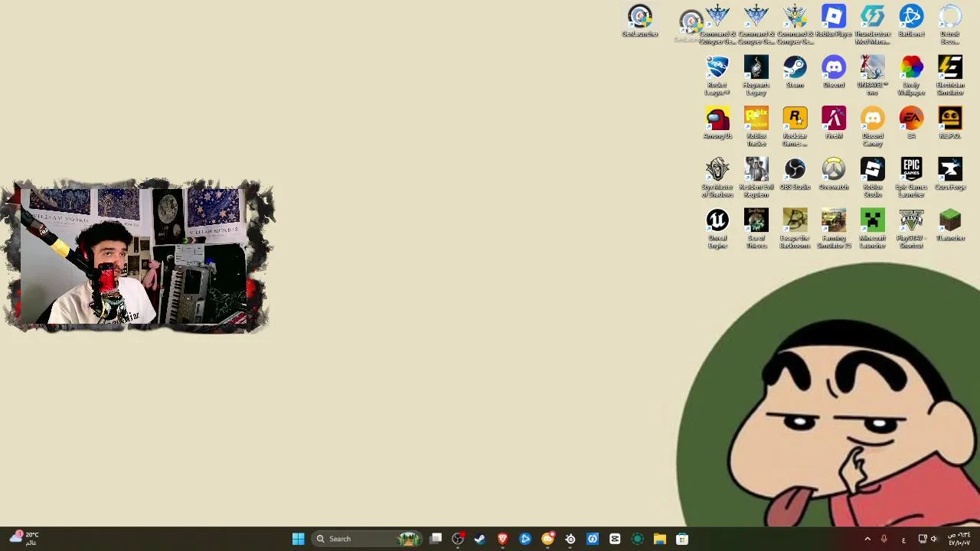Launch OBS Studio from the desktop

pos(795,174)
